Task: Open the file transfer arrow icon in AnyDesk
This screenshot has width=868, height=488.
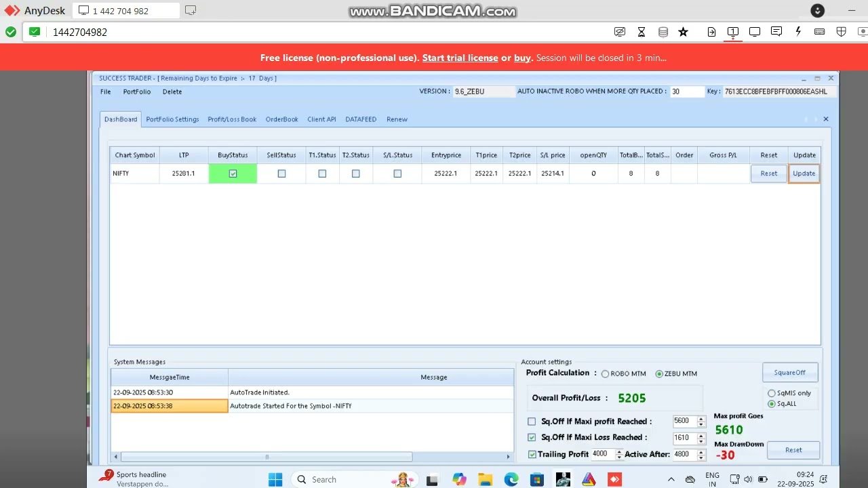Action: (x=711, y=32)
